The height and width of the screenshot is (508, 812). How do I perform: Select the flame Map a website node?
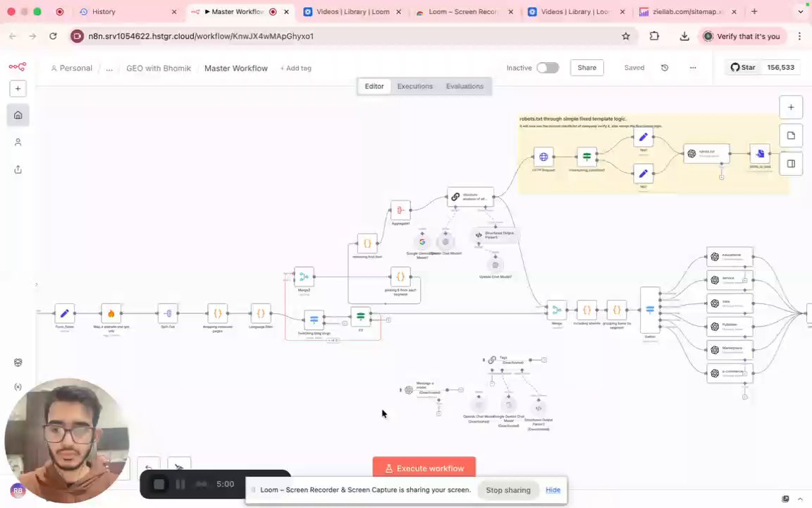(x=111, y=313)
